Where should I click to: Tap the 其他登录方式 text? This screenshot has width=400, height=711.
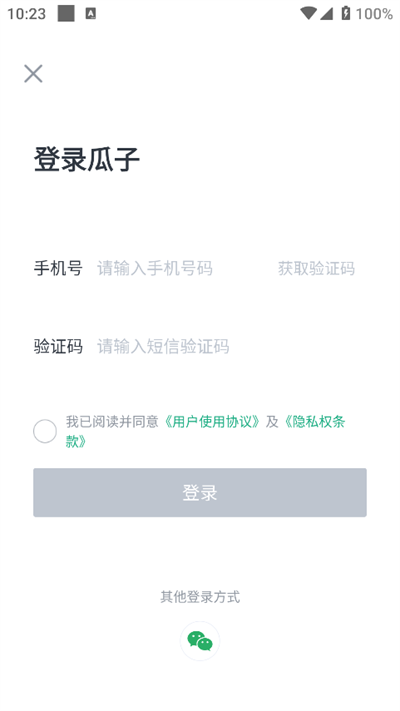[200, 597]
